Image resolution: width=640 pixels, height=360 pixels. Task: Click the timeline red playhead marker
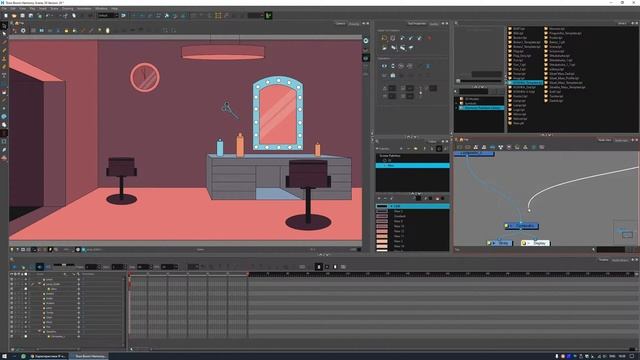(x=130, y=275)
